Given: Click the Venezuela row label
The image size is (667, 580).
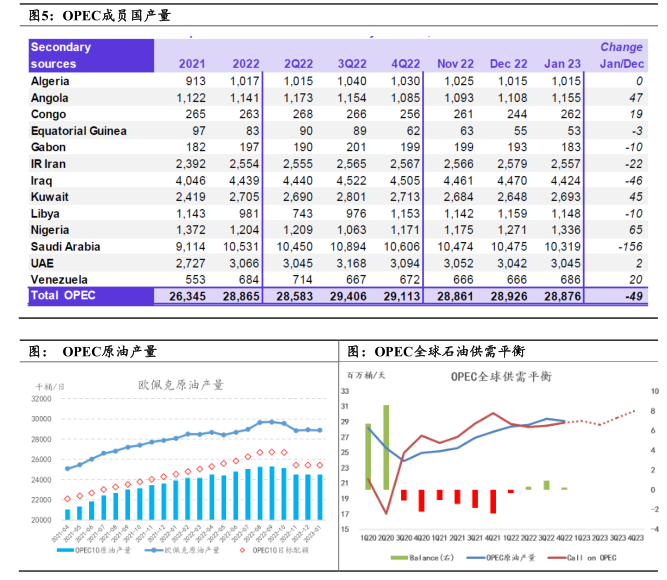Looking at the screenshot, I should click(x=60, y=279).
